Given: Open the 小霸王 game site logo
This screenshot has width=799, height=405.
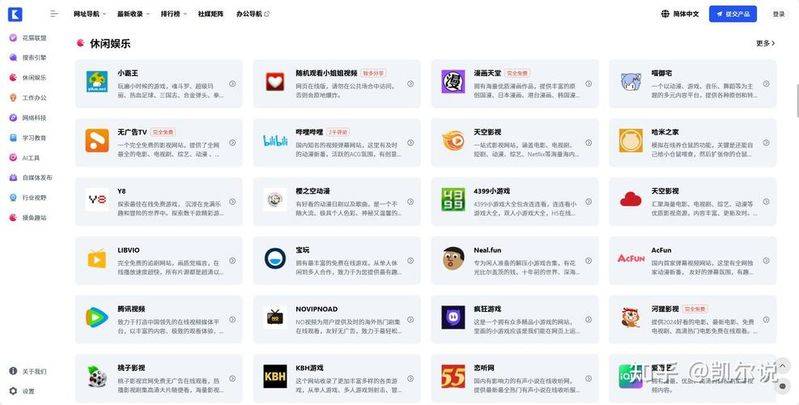Looking at the screenshot, I should pyautogui.click(x=97, y=82).
